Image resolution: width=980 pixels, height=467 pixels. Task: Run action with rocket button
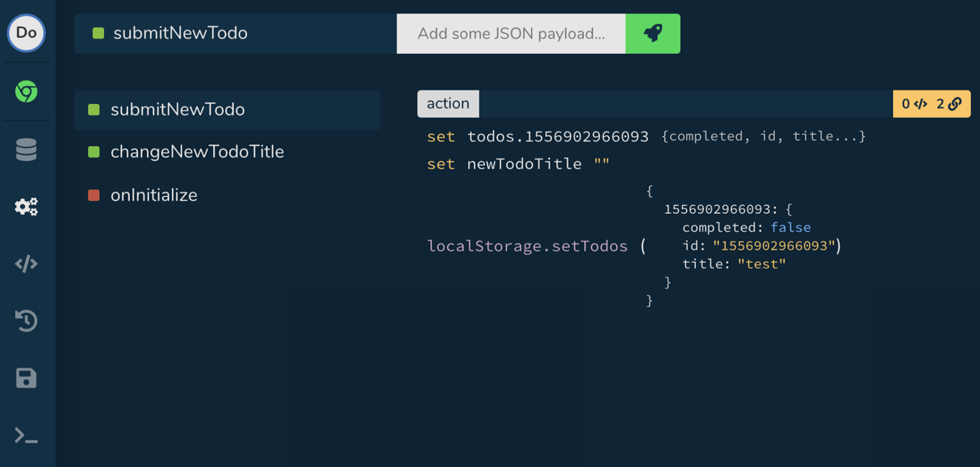(x=652, y=34)
